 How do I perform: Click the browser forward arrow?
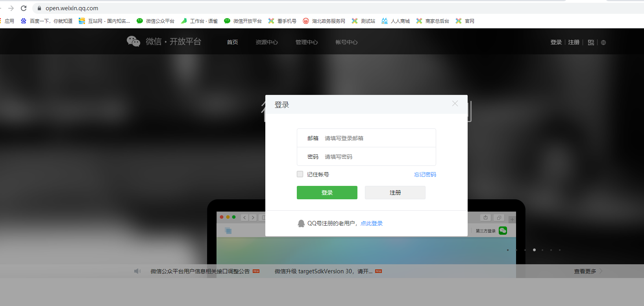tap(11, 8)
